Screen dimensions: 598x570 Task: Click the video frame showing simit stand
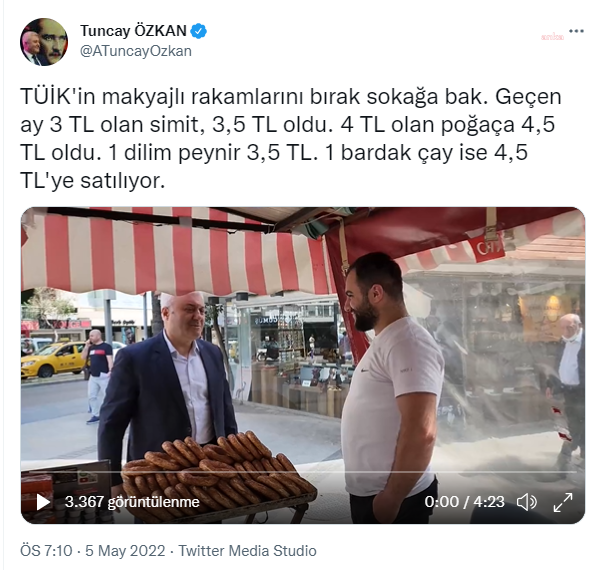pos(302,365)
